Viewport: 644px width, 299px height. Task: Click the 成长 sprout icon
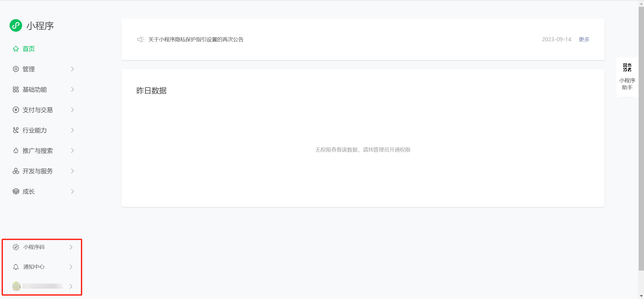[x=16, y=192]
